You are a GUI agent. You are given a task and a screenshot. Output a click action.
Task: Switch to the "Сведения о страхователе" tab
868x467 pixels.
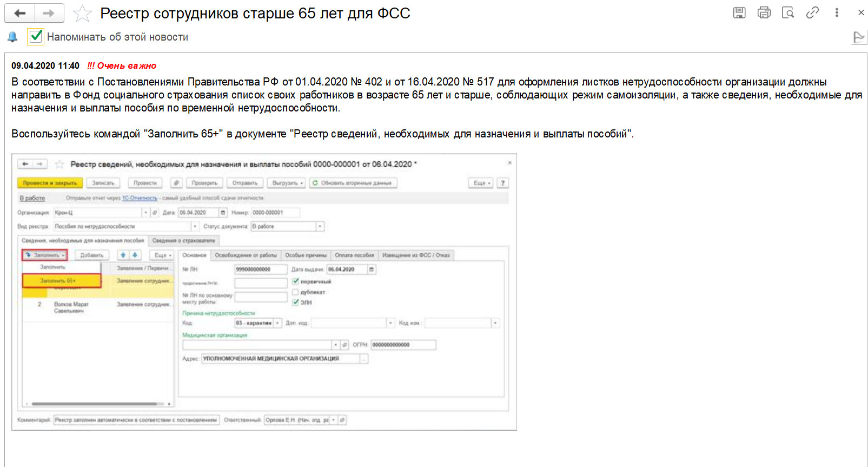[183, 240]
